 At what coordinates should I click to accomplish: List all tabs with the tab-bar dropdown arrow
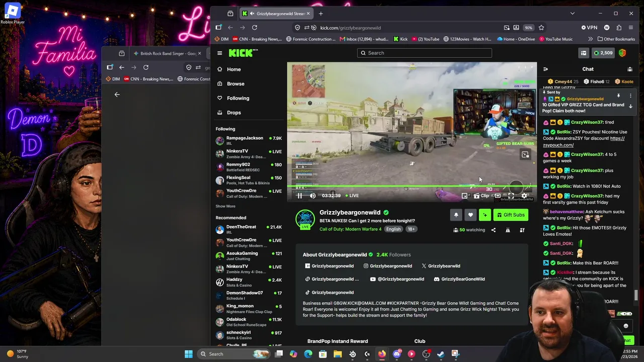(572, 14)
